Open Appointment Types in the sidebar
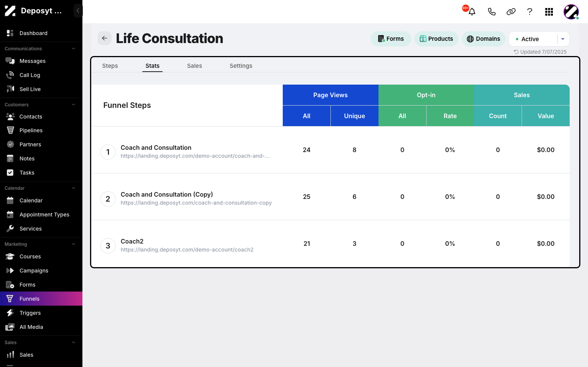The image size is (588, 367). click(41, 215)
